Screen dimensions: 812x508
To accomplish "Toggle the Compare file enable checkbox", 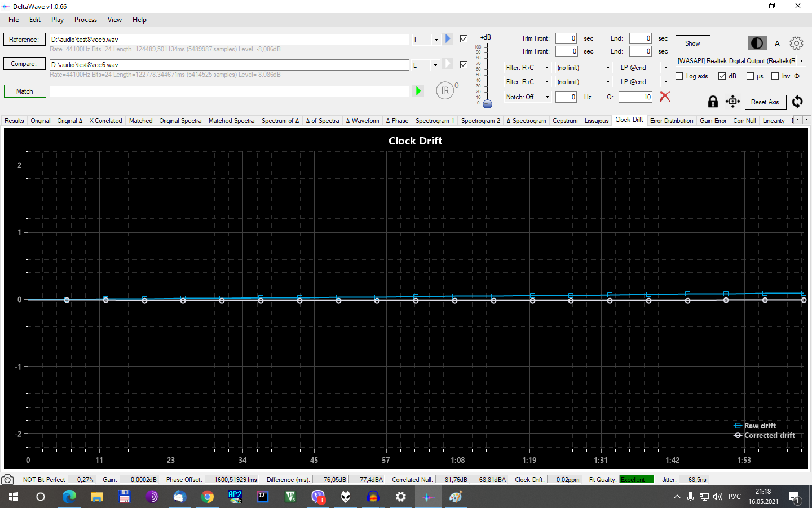I will pos(464,64).
